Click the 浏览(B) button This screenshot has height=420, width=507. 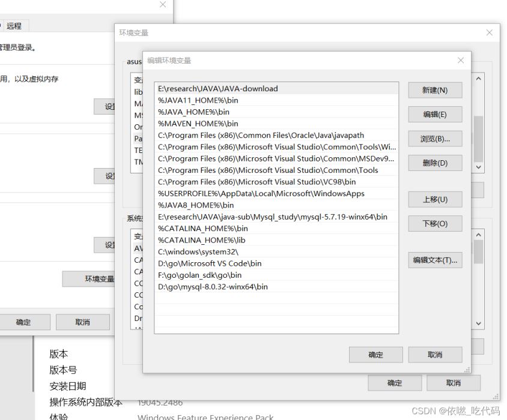[x=434, y=139]
